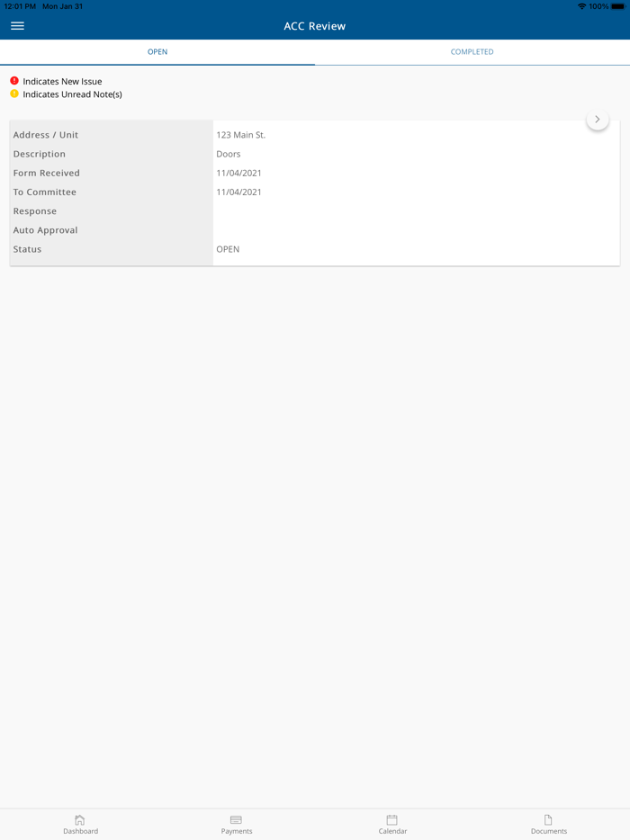This screenshot has width=630, height=840.
Task: Go to Dashboard via the home icon
Action: point(80,819)
